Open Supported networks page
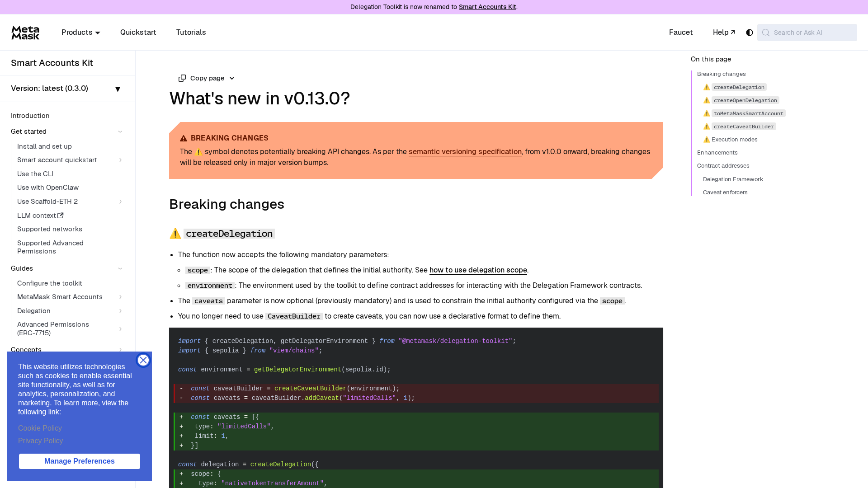Viewport: 868px width, 488px height. 50,229
